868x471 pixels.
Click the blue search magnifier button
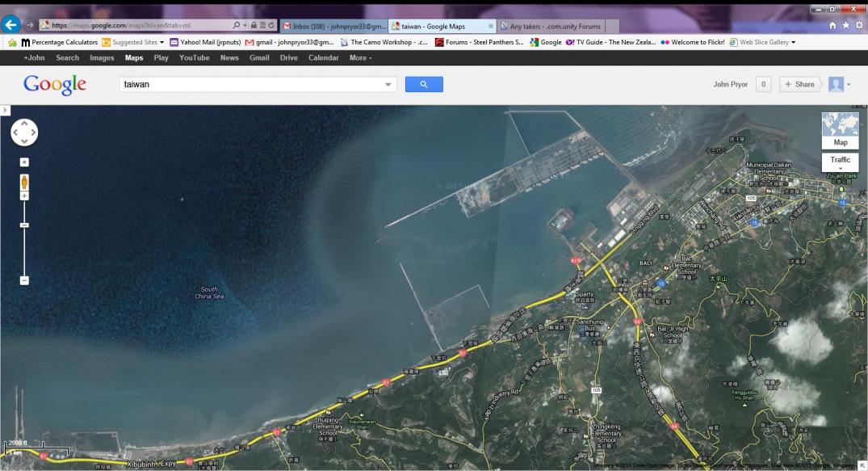[x=424, y=84]
